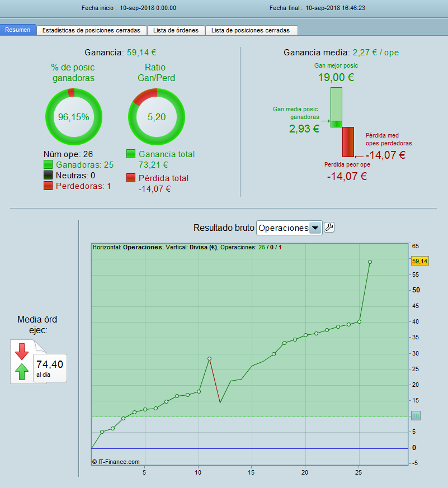The width and height of the screenshot is (448, 488).
Task: Click the green best position gain bar
Action: pyautogui.click(x=336, y=107)
